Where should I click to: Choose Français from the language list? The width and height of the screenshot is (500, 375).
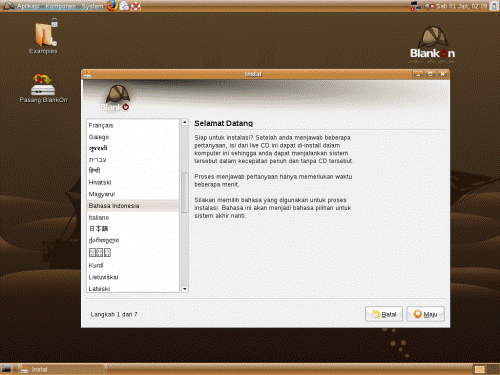133,125
